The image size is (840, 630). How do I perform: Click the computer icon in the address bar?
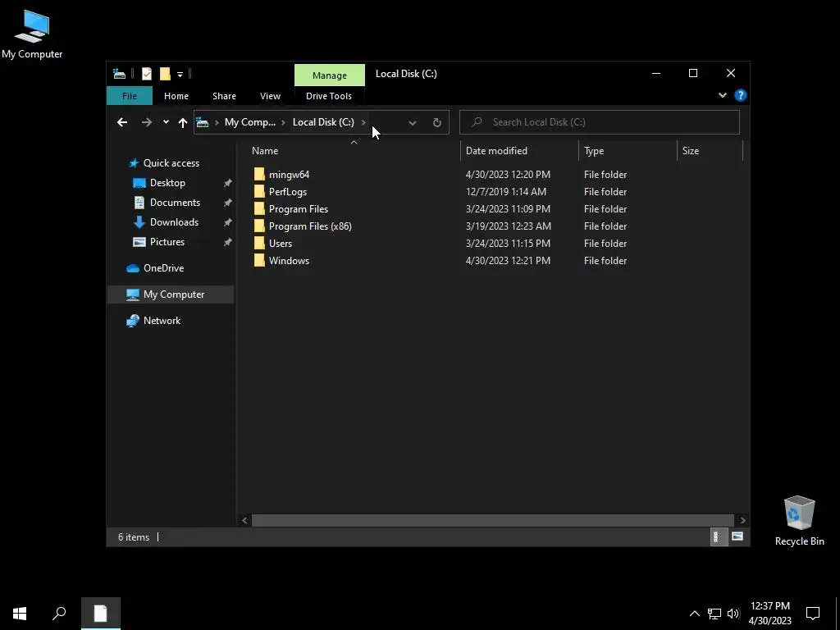[203, 122]
